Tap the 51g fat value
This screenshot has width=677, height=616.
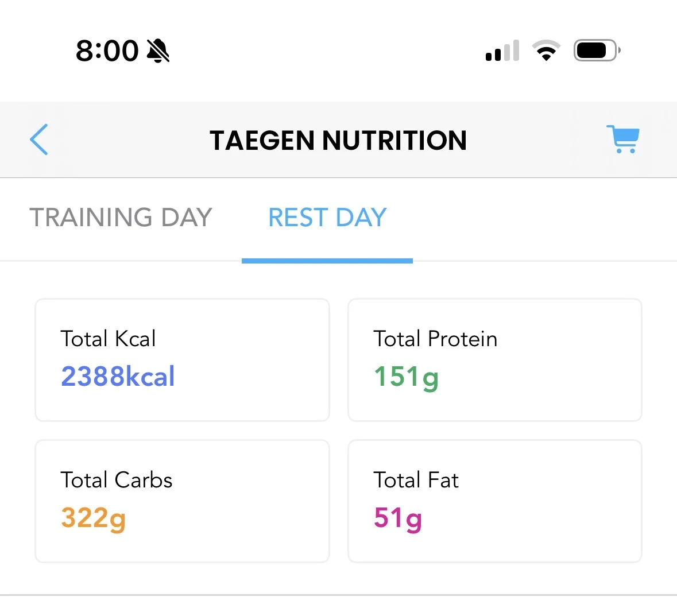[x=398, y=519]
